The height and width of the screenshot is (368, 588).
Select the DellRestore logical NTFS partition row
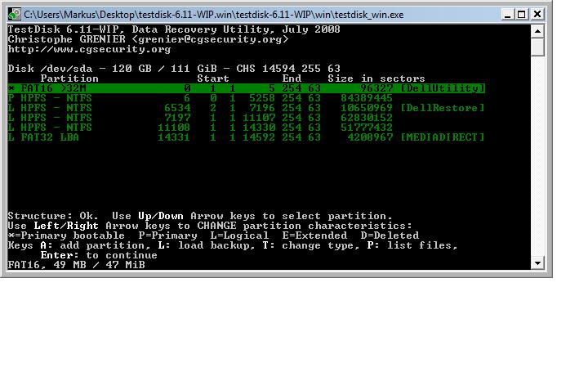pos(246,108)
